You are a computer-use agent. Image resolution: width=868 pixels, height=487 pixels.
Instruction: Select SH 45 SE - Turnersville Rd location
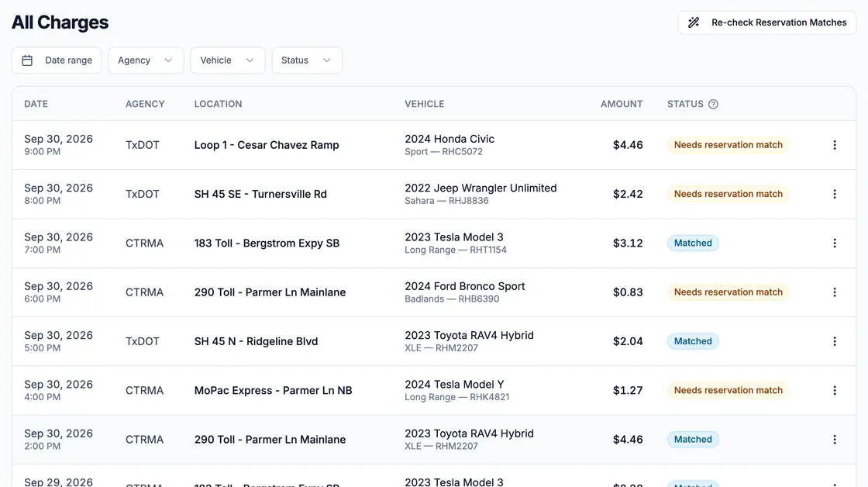260,194
